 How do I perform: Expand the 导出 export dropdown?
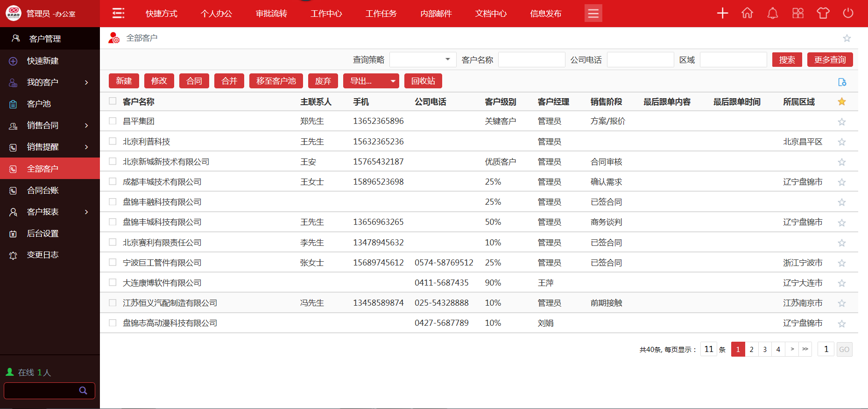tap(393, 81)
